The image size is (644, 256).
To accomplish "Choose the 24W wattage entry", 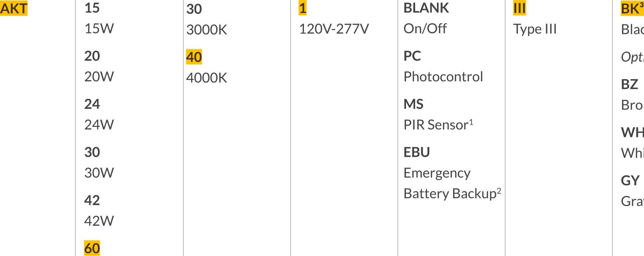I will pyautogui.click(x=99, y=125).
